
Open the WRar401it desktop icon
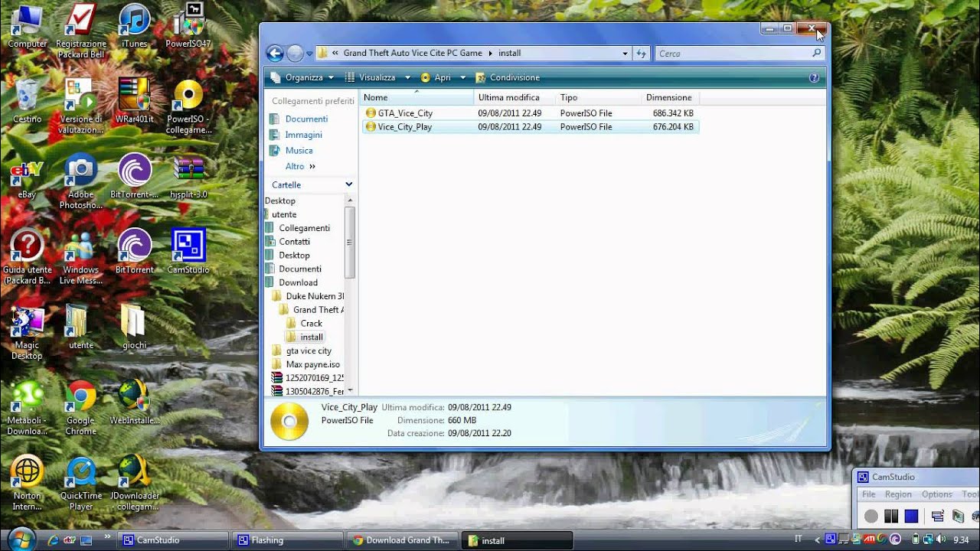pos(134,101)
